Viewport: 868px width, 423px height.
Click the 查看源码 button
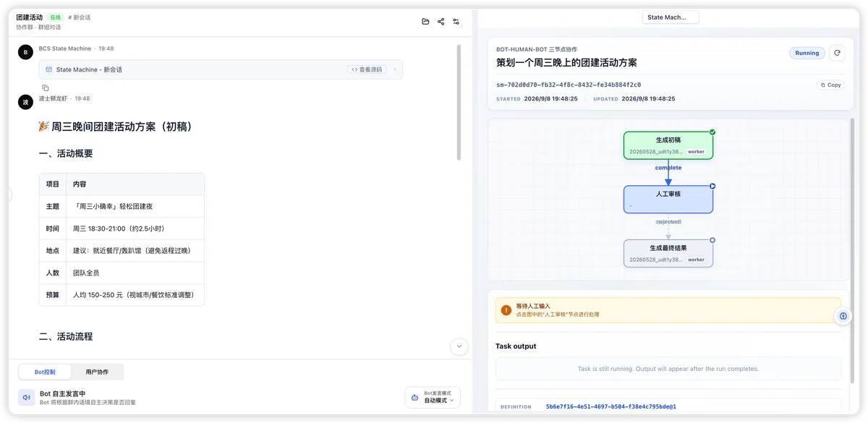[367, 69]
